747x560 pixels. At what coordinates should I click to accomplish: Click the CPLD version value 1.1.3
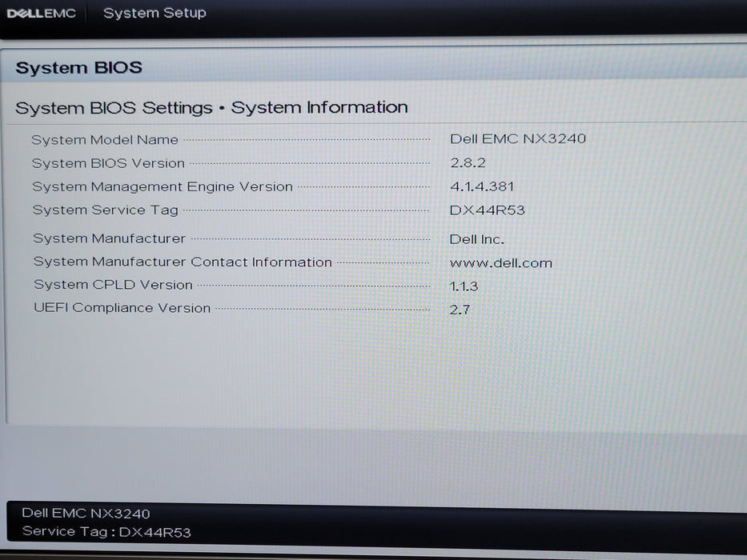click(x=464, y=286)
